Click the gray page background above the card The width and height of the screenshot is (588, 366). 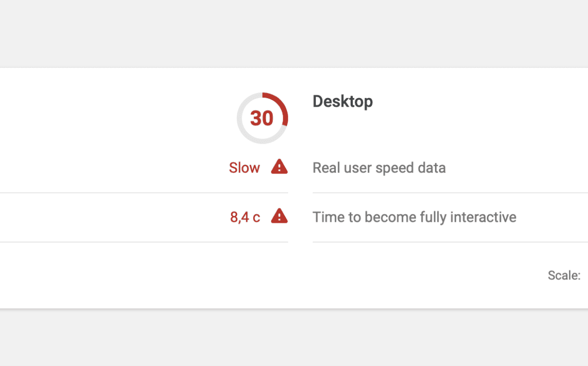coord(294,33)
